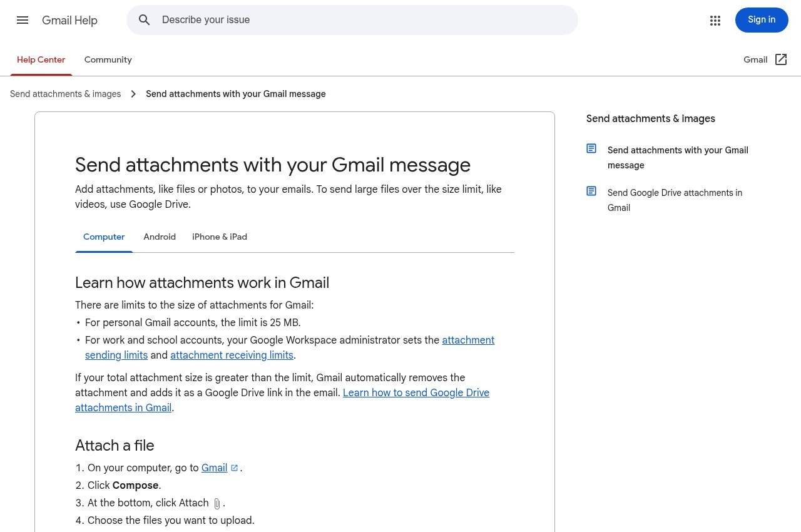
Task: Open the Gmail link in header
Action: (755, 60)
